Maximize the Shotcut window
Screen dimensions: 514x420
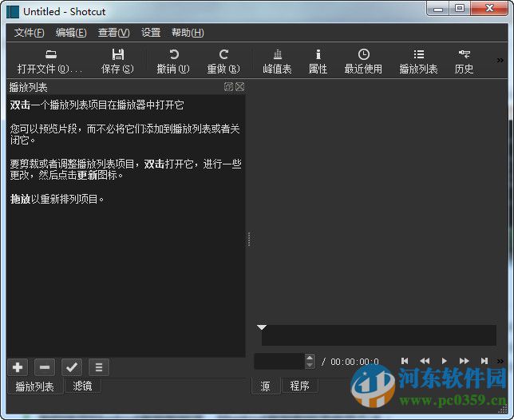click(x=460, y=9)
